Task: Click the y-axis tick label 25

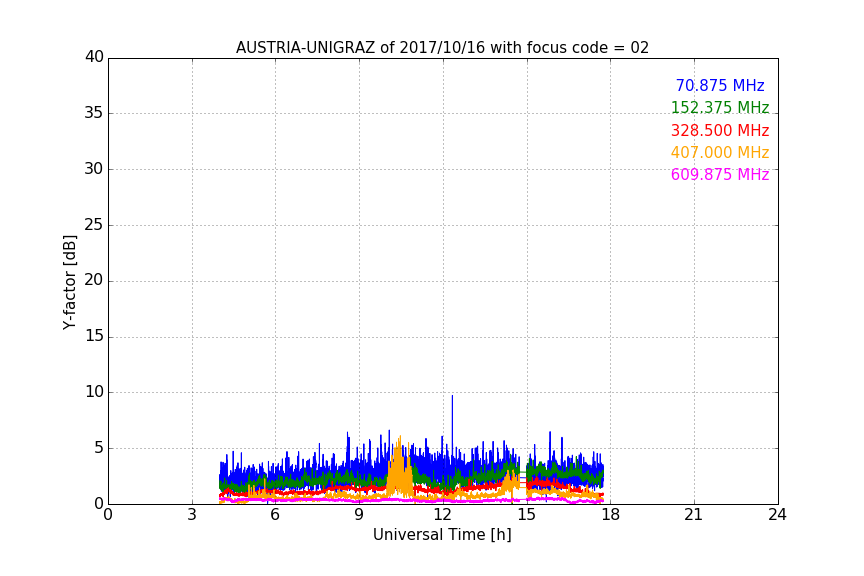Action: pyautogui.click(x=94, y=225)
